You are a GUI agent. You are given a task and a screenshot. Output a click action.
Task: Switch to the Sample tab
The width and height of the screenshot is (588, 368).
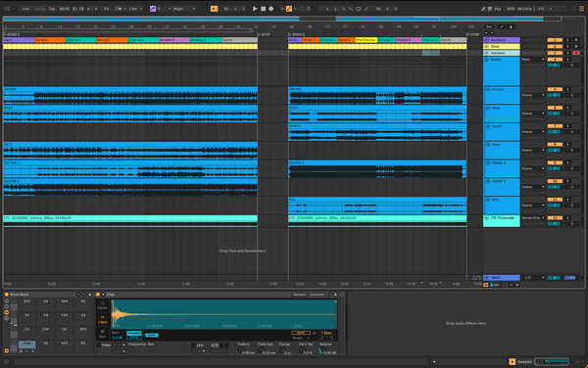coord(299,295)
